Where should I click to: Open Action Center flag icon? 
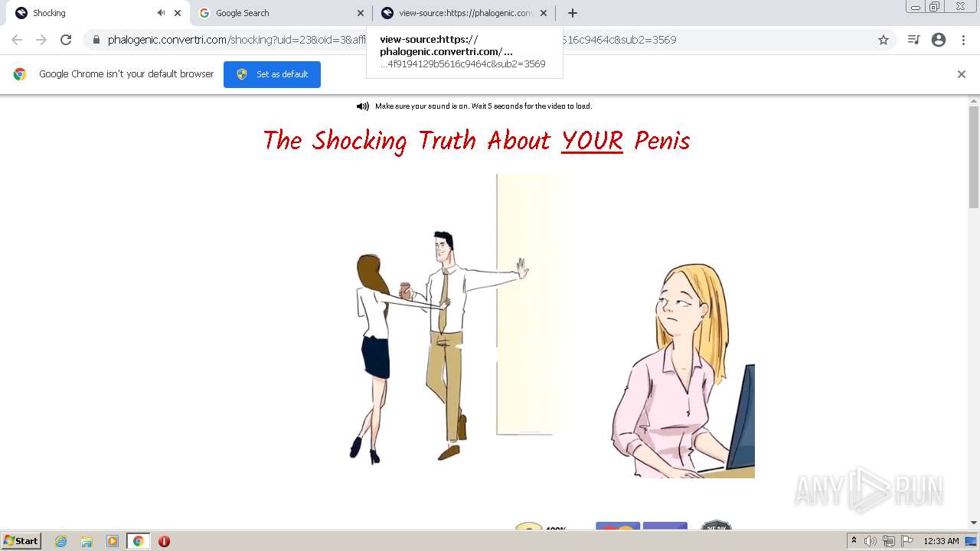pos(907,541)
